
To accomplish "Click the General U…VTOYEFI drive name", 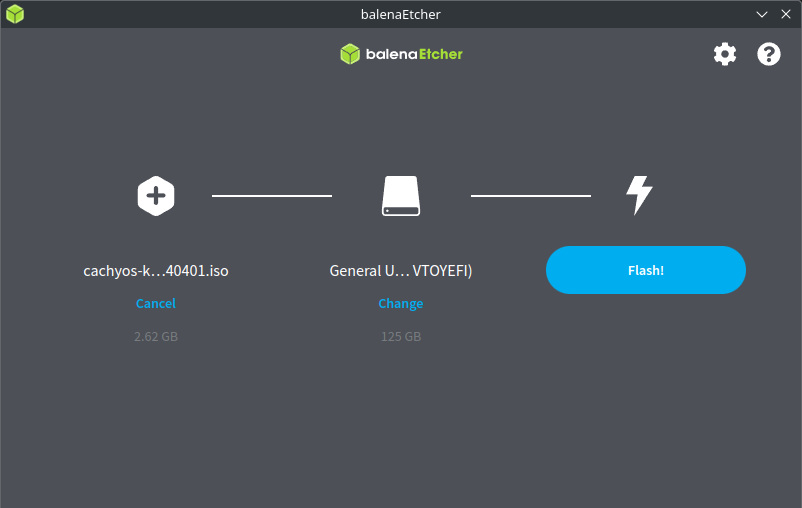I will 401,271.
